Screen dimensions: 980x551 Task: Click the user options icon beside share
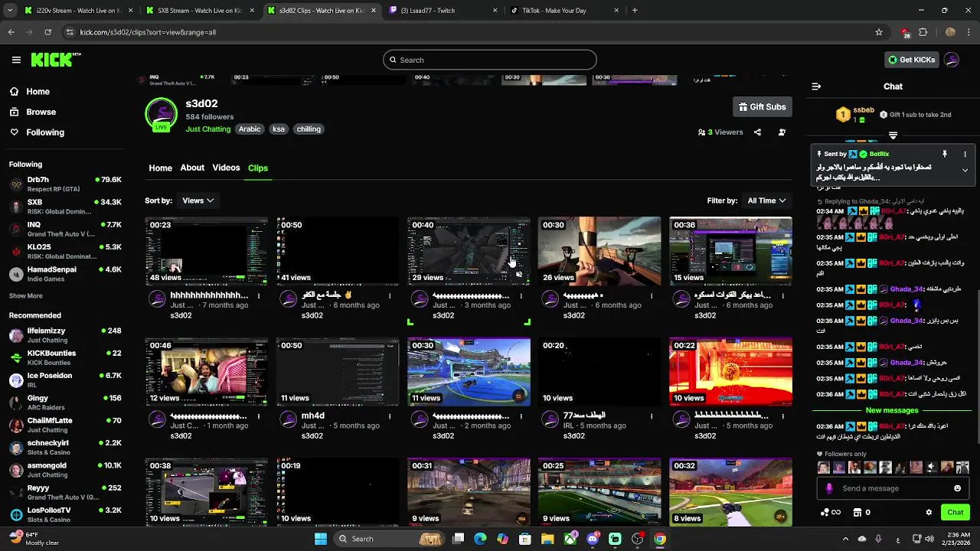pos(782,132)
